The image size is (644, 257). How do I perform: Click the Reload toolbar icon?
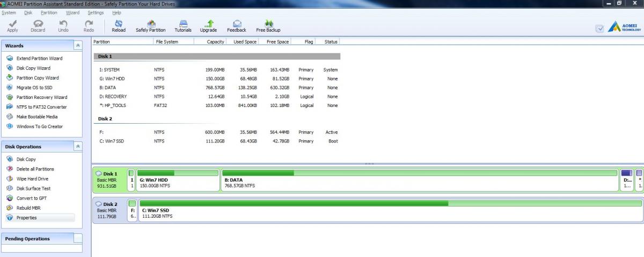point(119,26)
